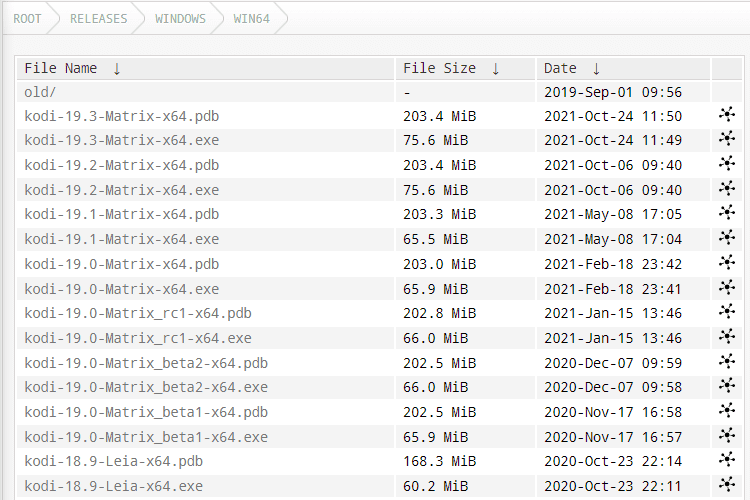Go to WINDOWS breadcrumb

point(180,19)
